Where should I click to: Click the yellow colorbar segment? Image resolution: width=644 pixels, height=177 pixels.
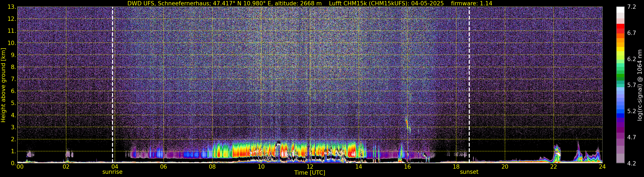(620, 49)
